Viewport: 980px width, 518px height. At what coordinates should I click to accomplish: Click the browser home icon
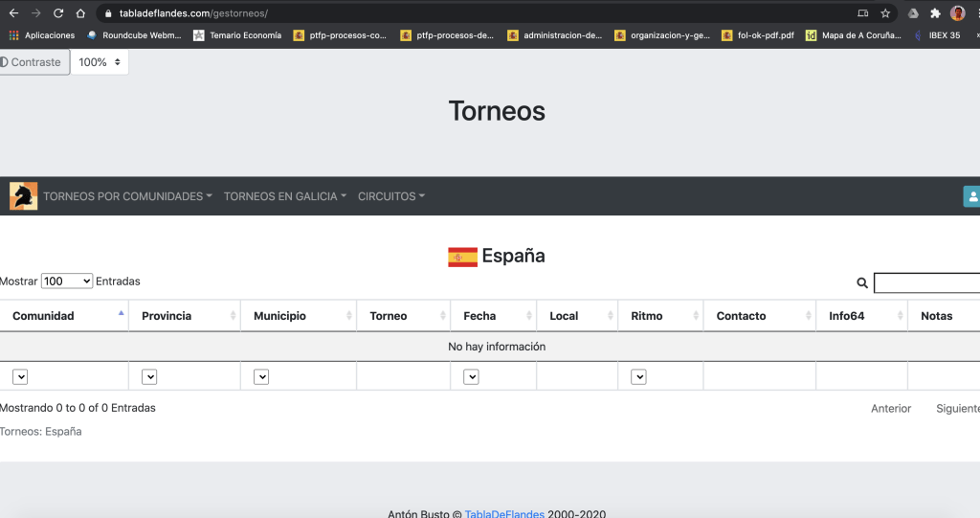tap(80, 13)
